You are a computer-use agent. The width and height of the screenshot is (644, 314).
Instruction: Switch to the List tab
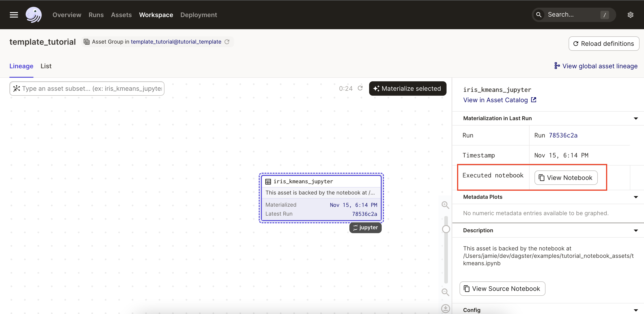pyautogui.click(x=46, y=66)
